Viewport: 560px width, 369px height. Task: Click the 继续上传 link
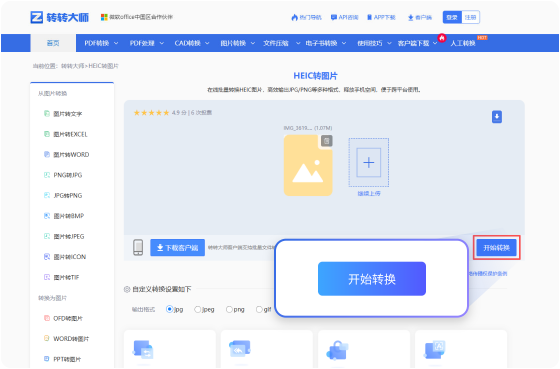pyautogui.click(x=369, y=193)
